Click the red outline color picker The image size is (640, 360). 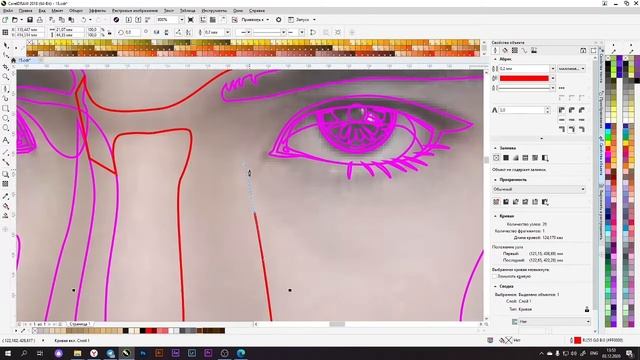pos(524,78)
